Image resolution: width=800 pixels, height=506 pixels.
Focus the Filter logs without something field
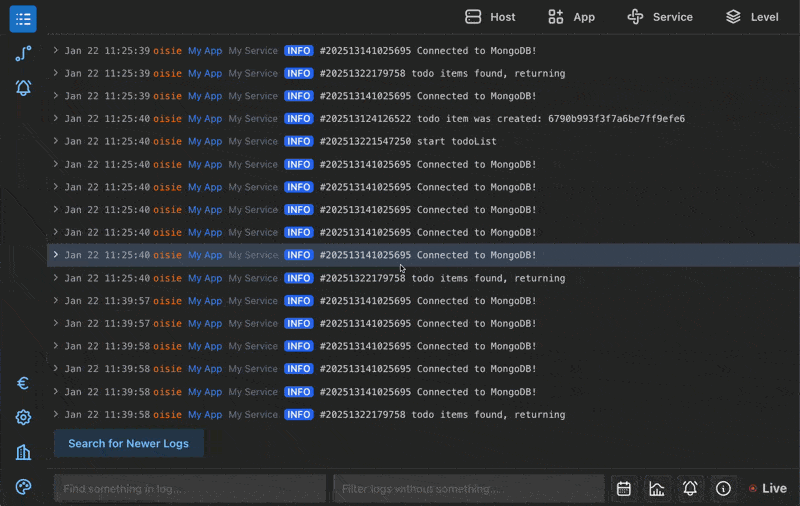pos(468,489)
